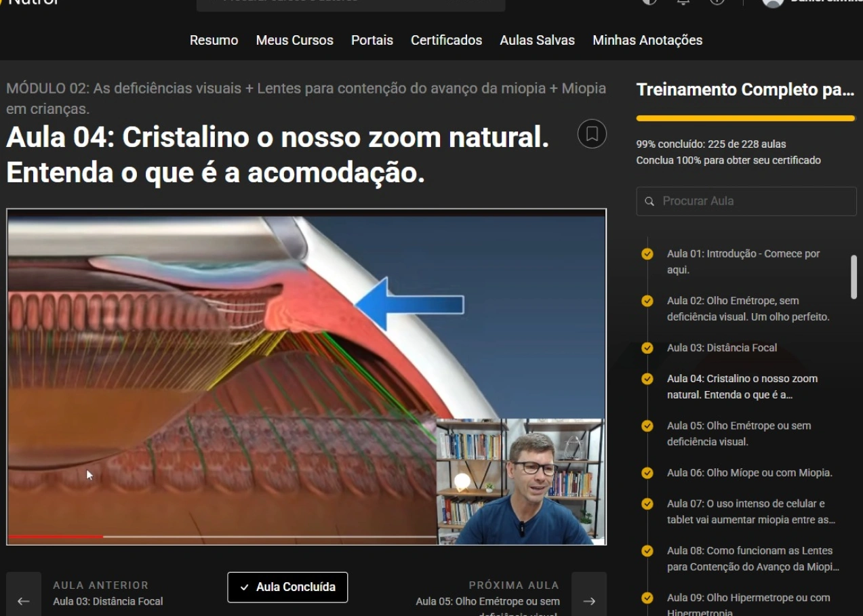Switch to Aulas Salvas

(x=537, y=40)
